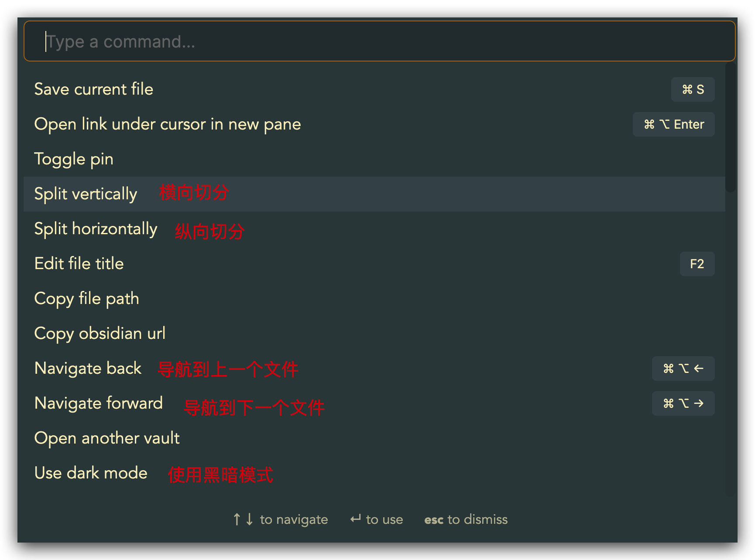Click the command list scrollbar thumb
The image size is (755, 560).
(x=731, y=127)
